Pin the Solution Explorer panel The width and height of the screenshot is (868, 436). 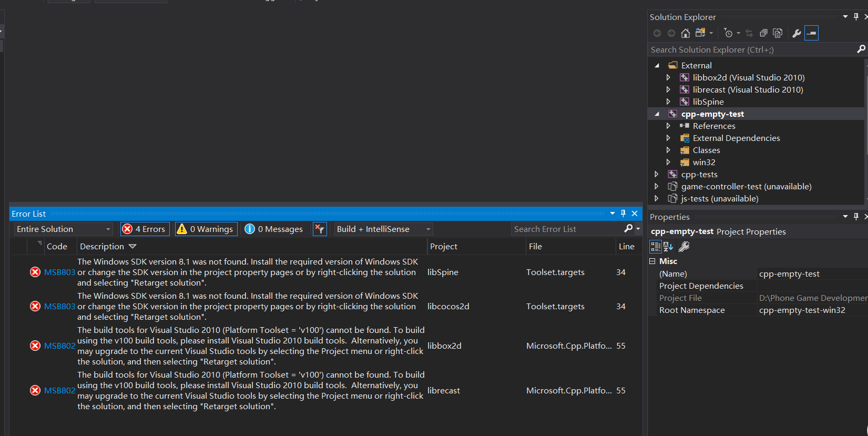[x=856, y=17]
